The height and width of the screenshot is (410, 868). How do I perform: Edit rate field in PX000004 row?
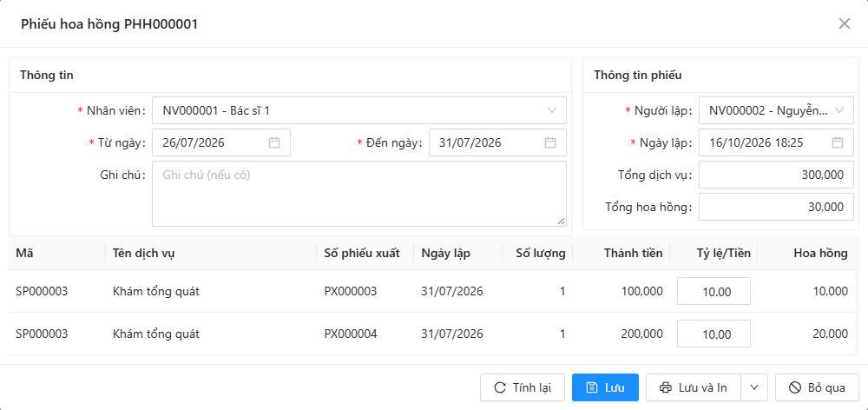[x=713, y=334]
